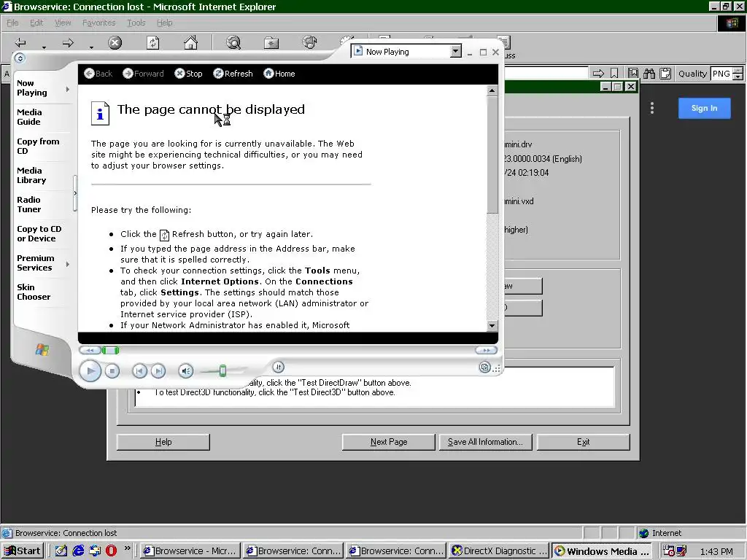Viewport: 747px width, 560px height.
Task: Expand the Now Playing sidebar submenu arrow
Action: pos(68,89)
